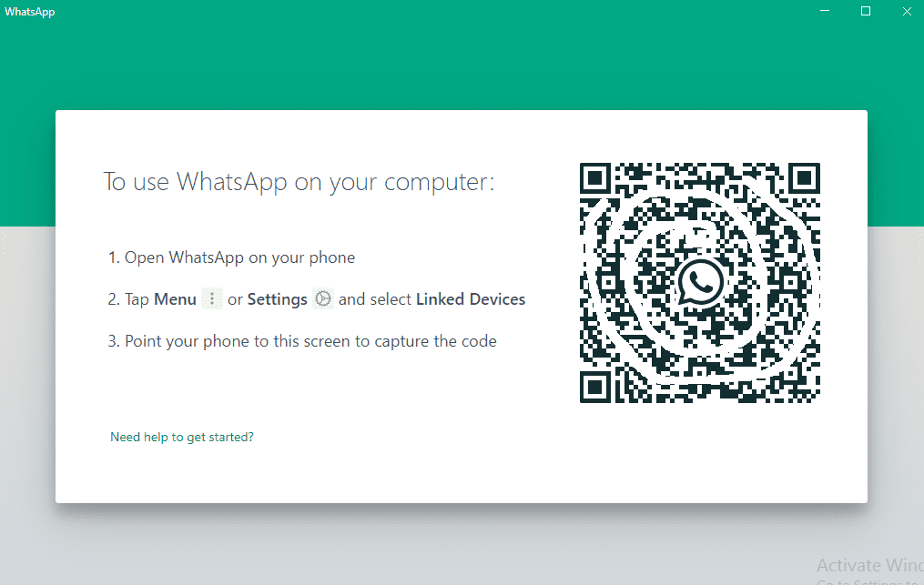
Task: Click the WhatsApp logo inside the QR code
Action: (700, 283)
